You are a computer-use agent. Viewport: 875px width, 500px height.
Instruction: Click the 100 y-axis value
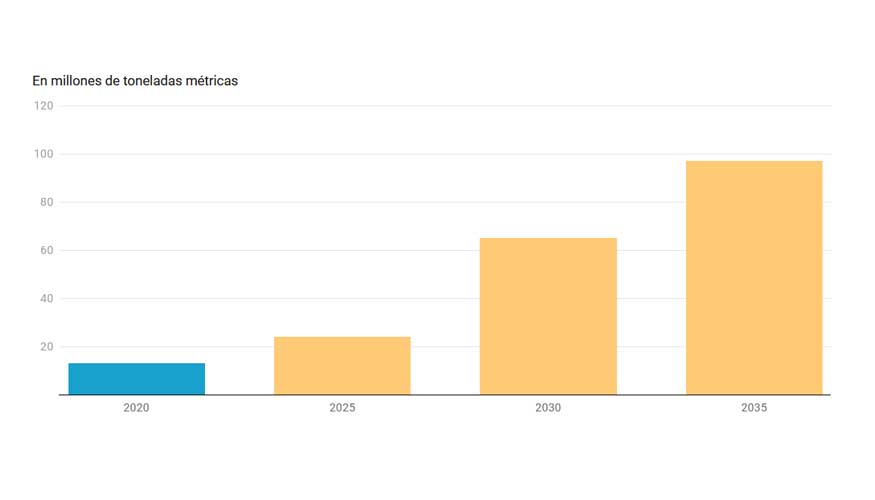tap(44, 154)
